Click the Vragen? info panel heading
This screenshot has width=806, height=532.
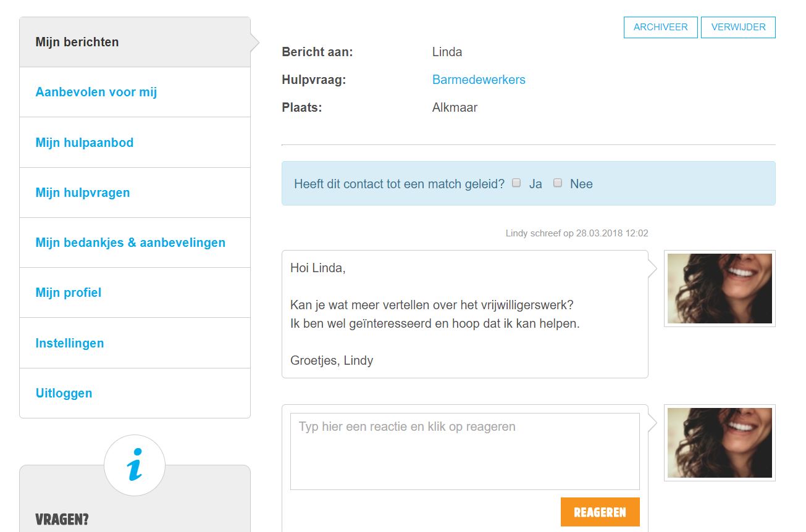[x=62, y=519]
